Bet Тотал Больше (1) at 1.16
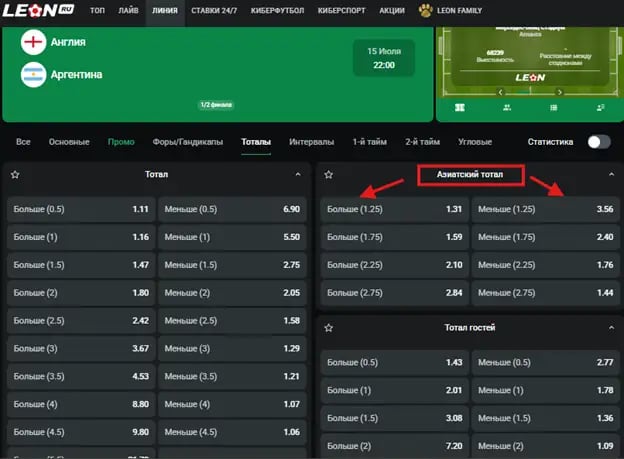The image size is (624, 459). click(81, 237)
